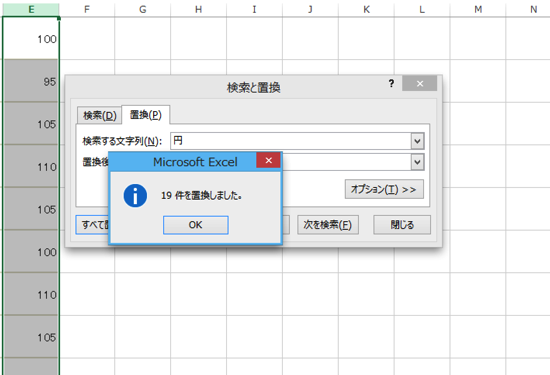Open help via the question mark icon
Image resolution: width=550 pixels, height=375 pixels.
(391, 83)
